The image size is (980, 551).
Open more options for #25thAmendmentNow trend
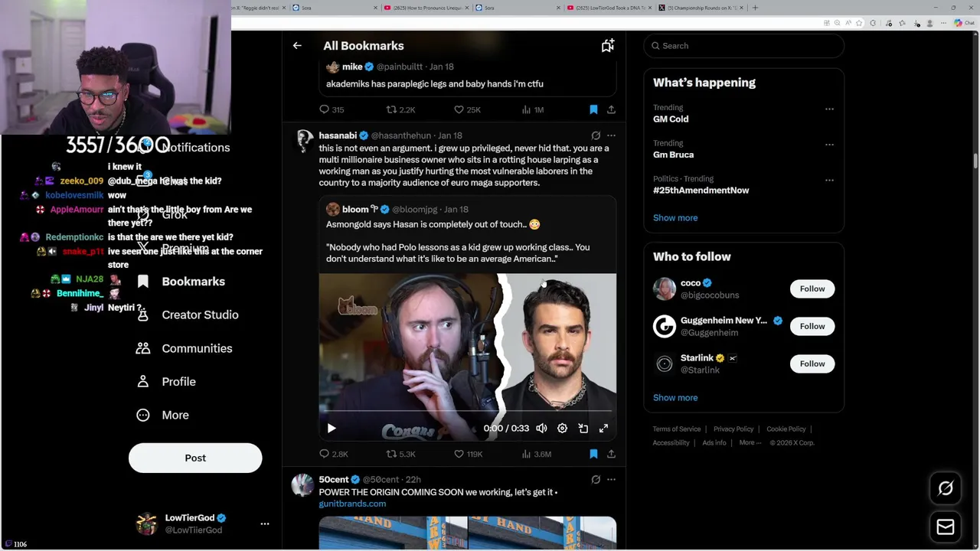(829, 181)
